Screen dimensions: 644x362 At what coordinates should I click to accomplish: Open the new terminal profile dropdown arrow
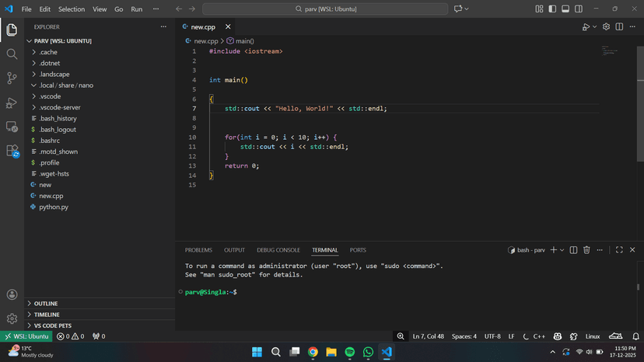pos(562,250)
